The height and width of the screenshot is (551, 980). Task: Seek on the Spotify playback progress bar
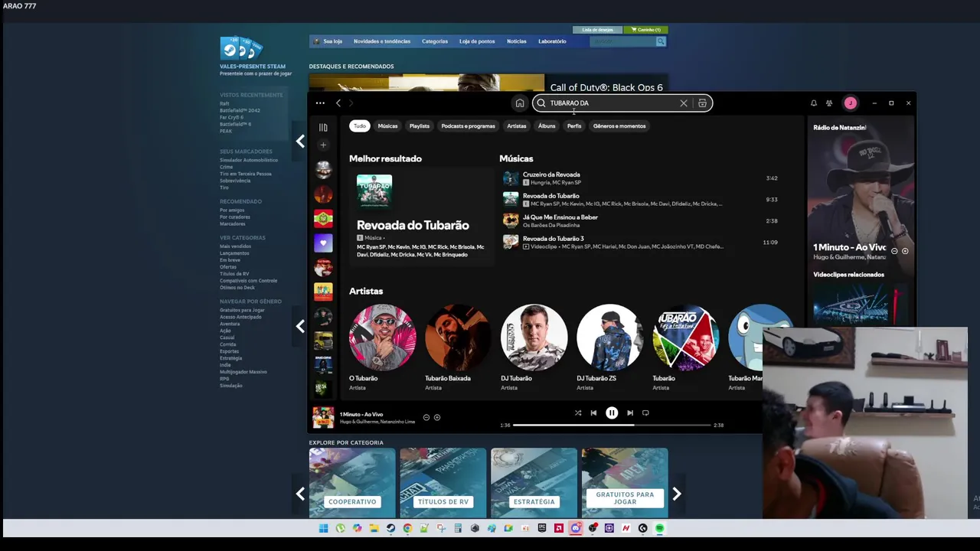click(611, 425)
